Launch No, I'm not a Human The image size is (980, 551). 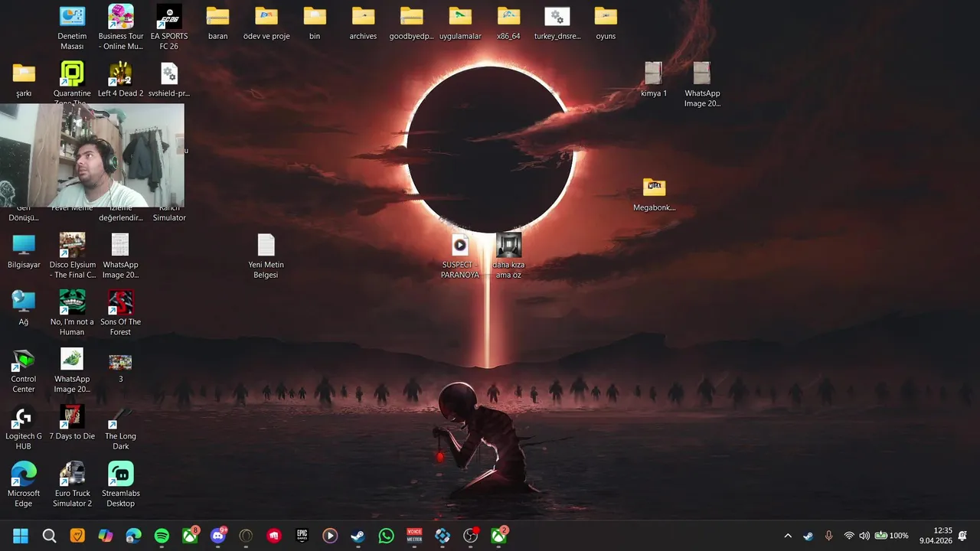click(x=72, y=313)
